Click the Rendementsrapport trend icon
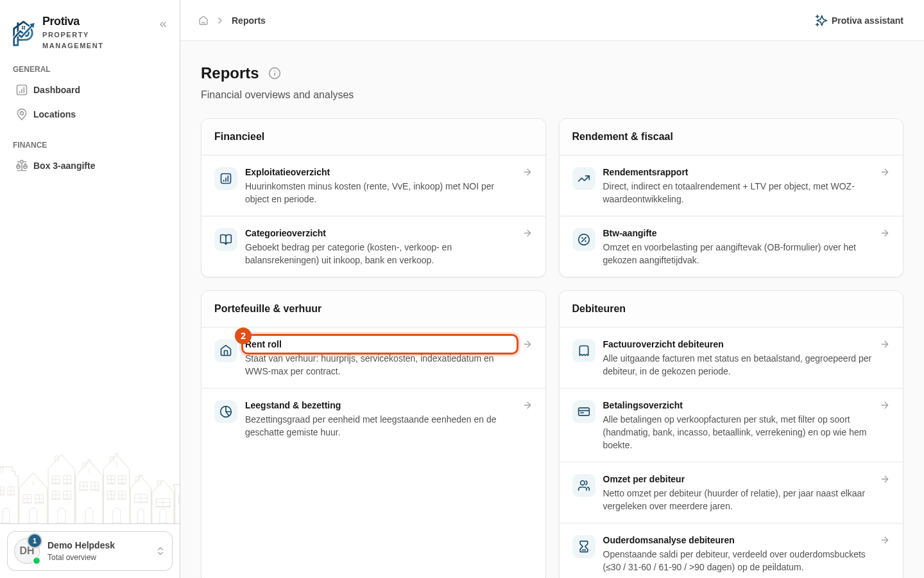This screenshot has height=578, width=924. coord(584,179)
